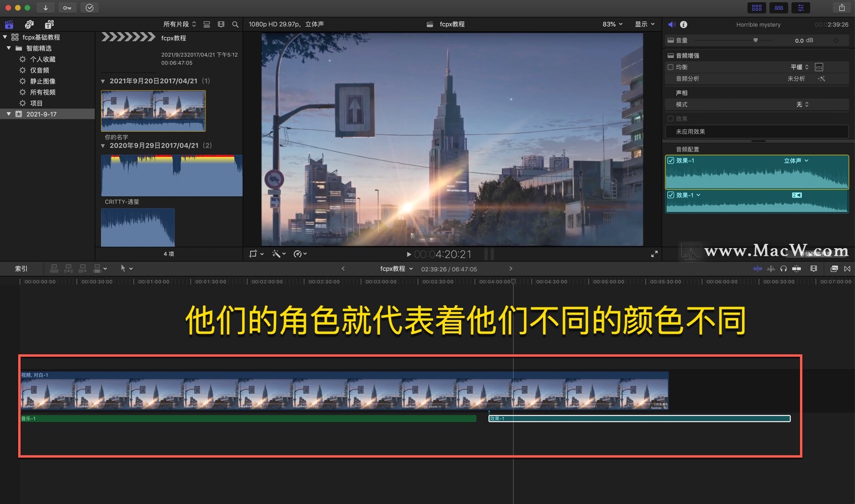Open the keyword editor key button
Screen dimensions: 855x504
coord(67,8)
